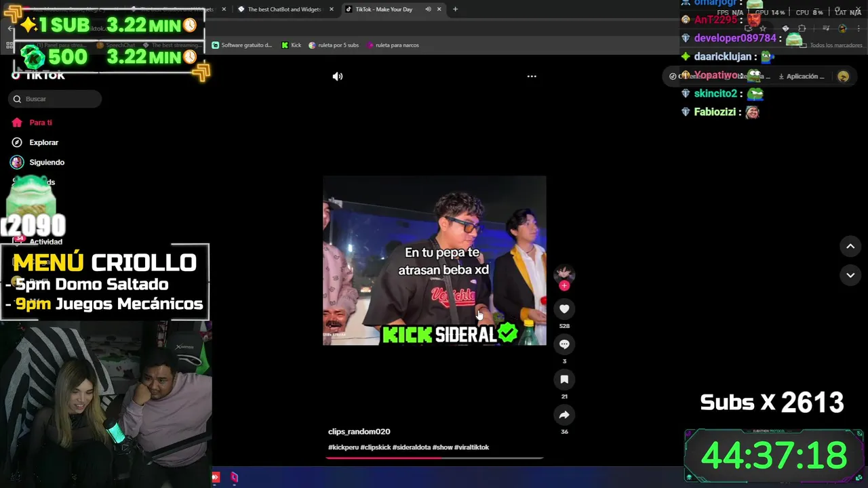Follow creator via red plus badge
Screen dimensions: 868x488
[564, 286]
